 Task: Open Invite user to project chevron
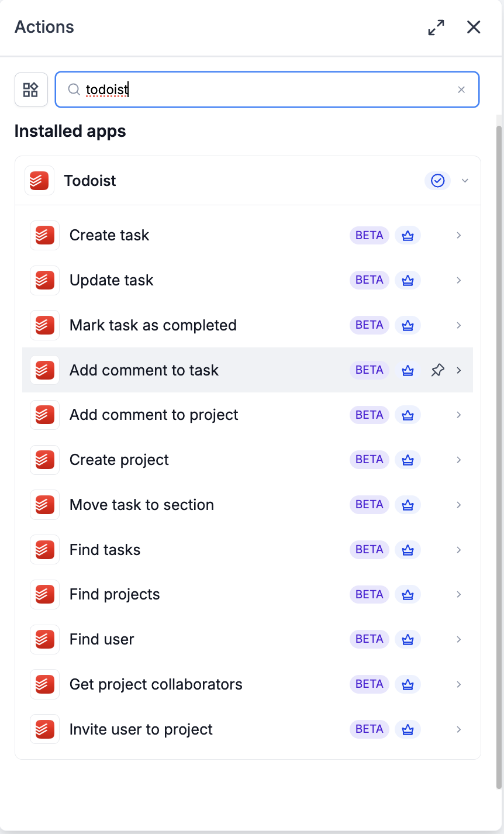click(x=459, y=729)
